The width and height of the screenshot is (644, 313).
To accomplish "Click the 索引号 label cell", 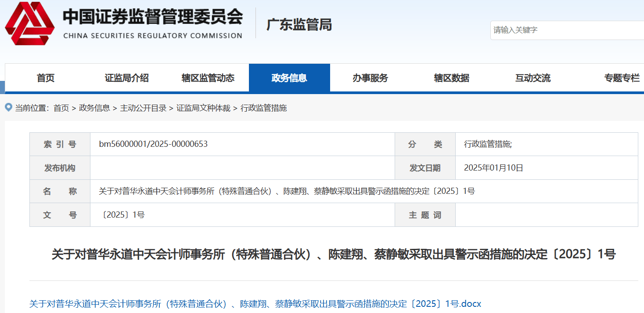I will [60, 144].
